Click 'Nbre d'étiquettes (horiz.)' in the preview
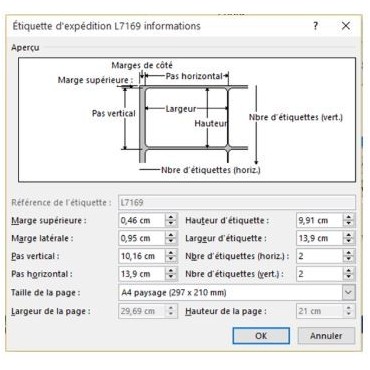Image resolution: width=370 pixels, height=370 pixels. 211,170
